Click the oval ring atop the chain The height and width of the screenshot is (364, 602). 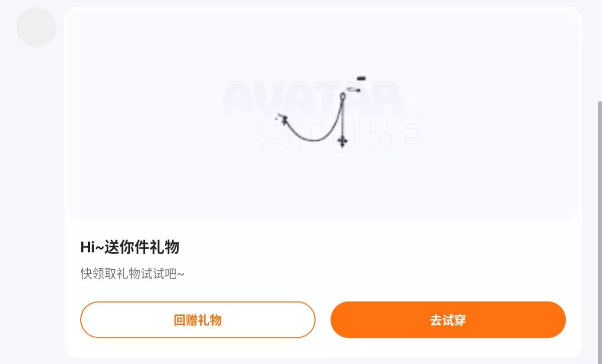pyautogui.click(x=343, y=96)
